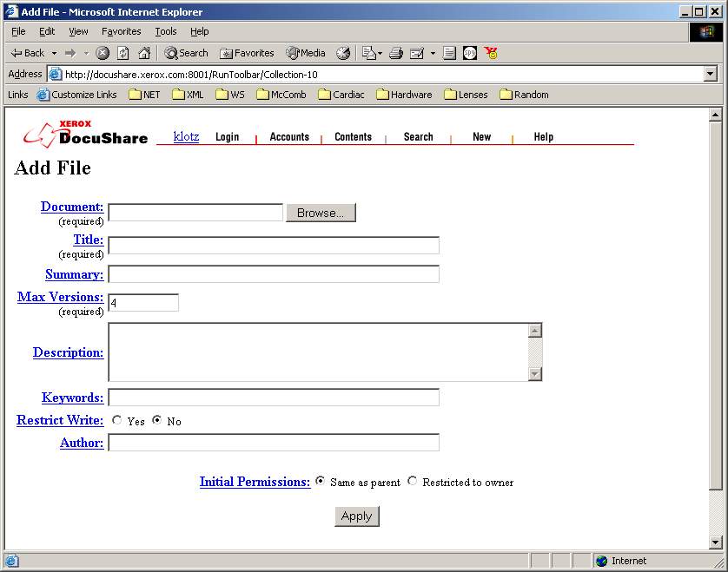
Task: Click the page scrollbar down arrow
Action: click(716, 542)
